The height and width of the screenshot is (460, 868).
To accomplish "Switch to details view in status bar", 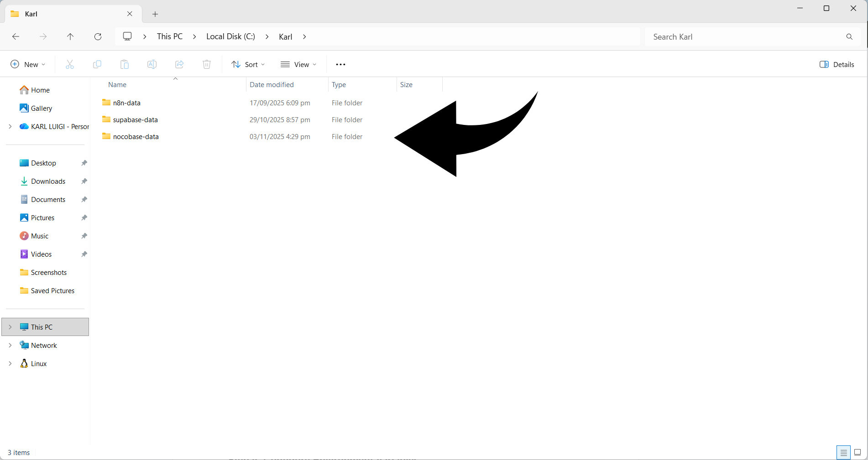I will [843, 452].
